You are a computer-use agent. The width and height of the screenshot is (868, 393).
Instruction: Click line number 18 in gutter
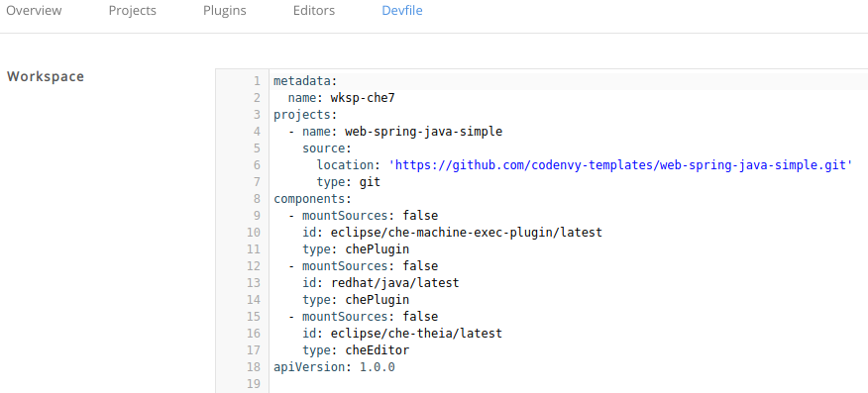point(253,367)
